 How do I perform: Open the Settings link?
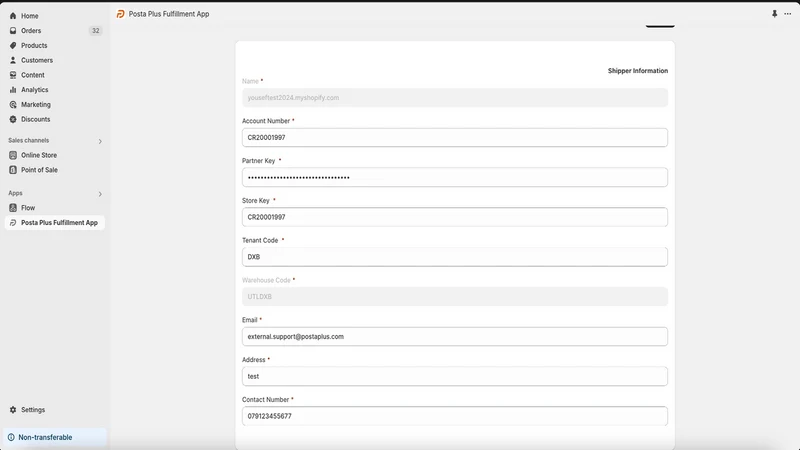point(33,410)
